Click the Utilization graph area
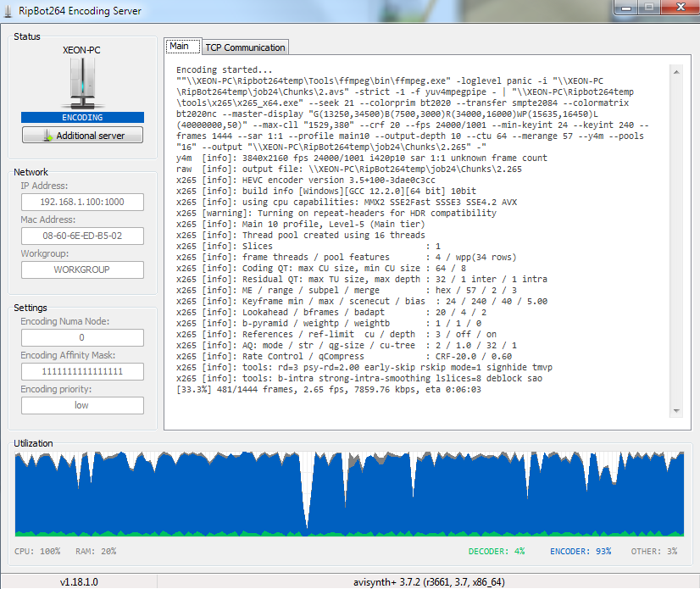The width and height of the screenshot is (700, 589). tap(349, 494)
